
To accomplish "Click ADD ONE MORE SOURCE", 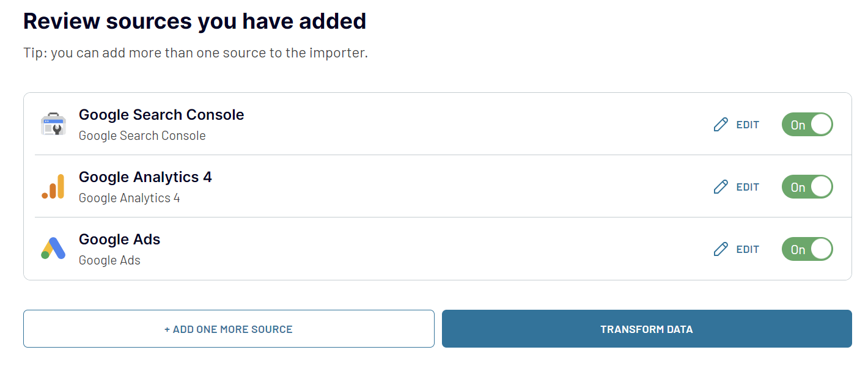I will (229, 329).
